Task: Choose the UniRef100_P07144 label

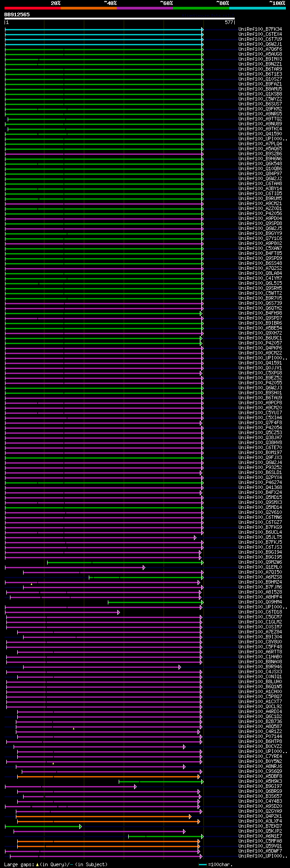Action: point(260,736)
